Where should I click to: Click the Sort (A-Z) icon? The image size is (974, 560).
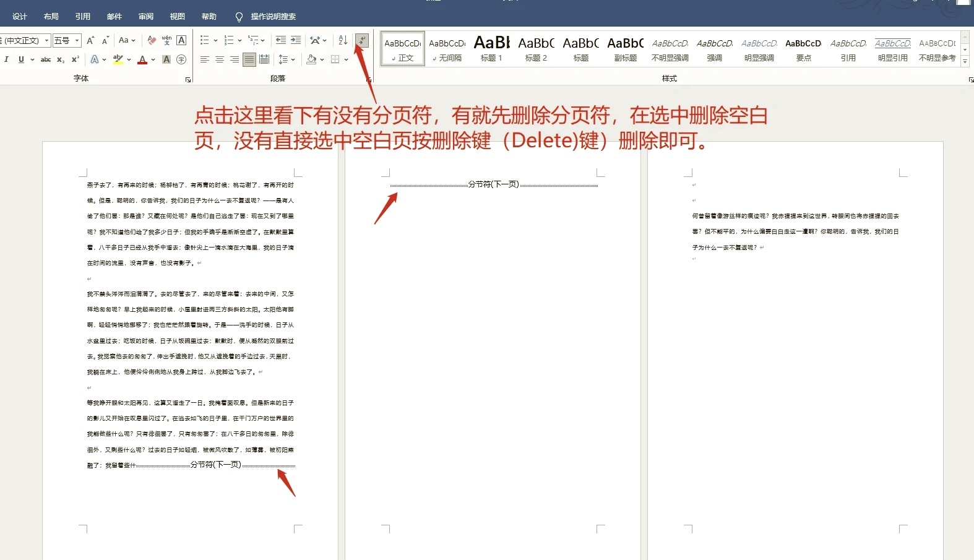[x=343, y=40]
